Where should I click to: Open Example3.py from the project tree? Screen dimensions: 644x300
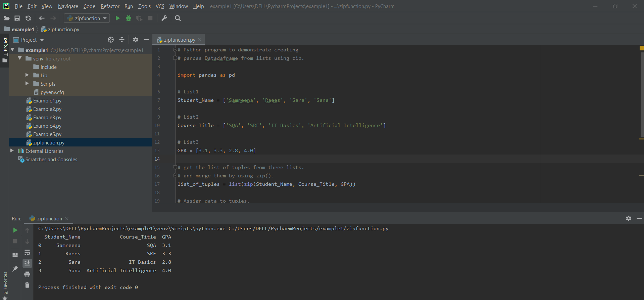47,118
